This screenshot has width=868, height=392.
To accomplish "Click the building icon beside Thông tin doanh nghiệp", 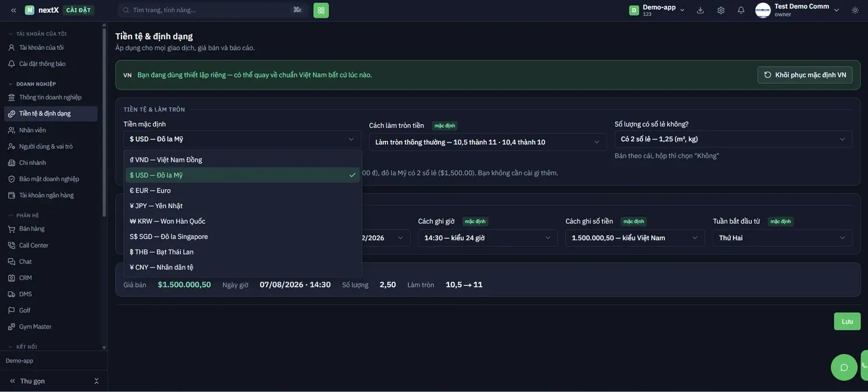I will point(12,97).
